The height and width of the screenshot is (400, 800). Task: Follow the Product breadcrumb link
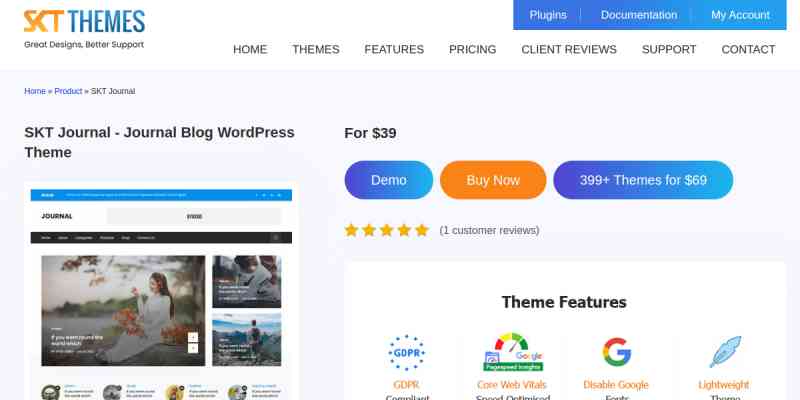click(x=68, y=91)
